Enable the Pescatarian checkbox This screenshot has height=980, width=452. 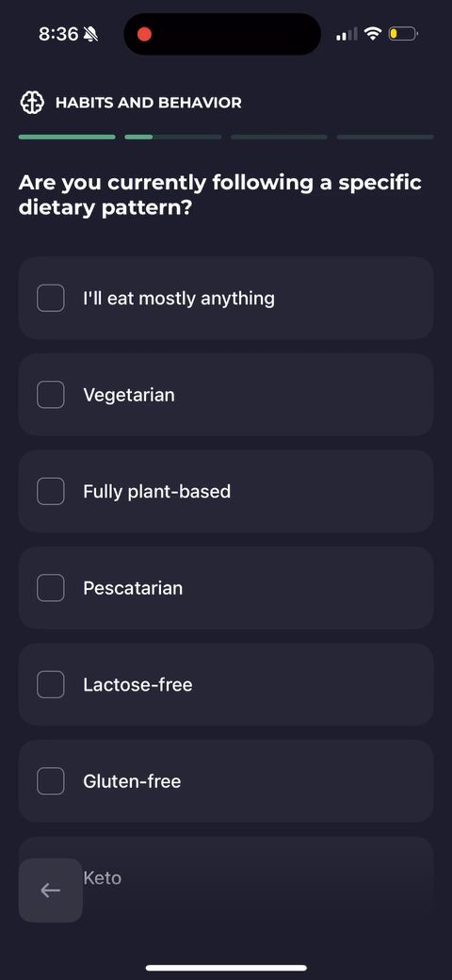[51, 587]
